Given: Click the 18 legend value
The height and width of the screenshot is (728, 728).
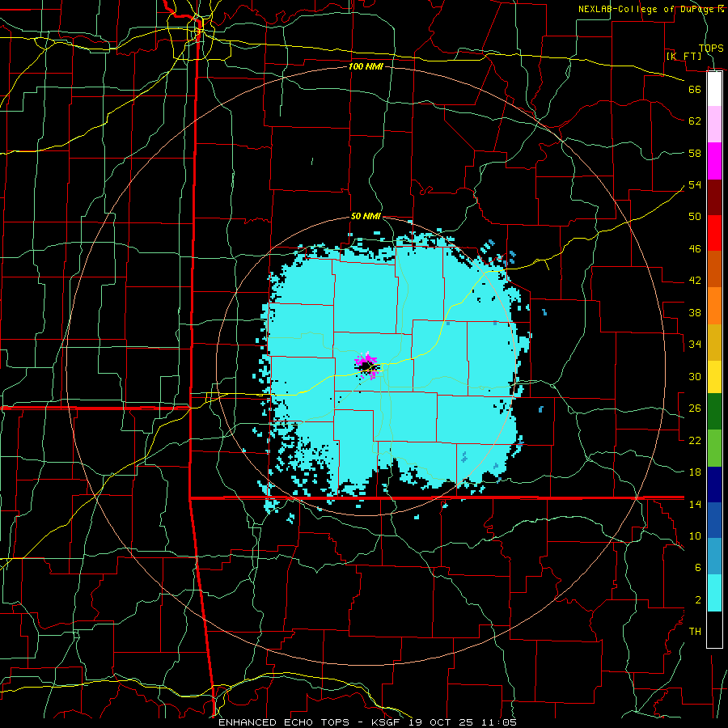Looking at the screenshot, I should click(x=695, y=472).
